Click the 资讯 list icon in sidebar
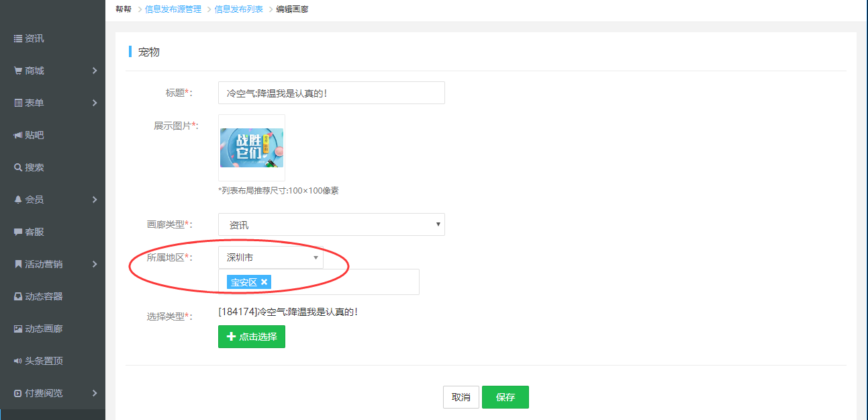The width and height of the screenshot is (868, 420). tap(18, 39)
